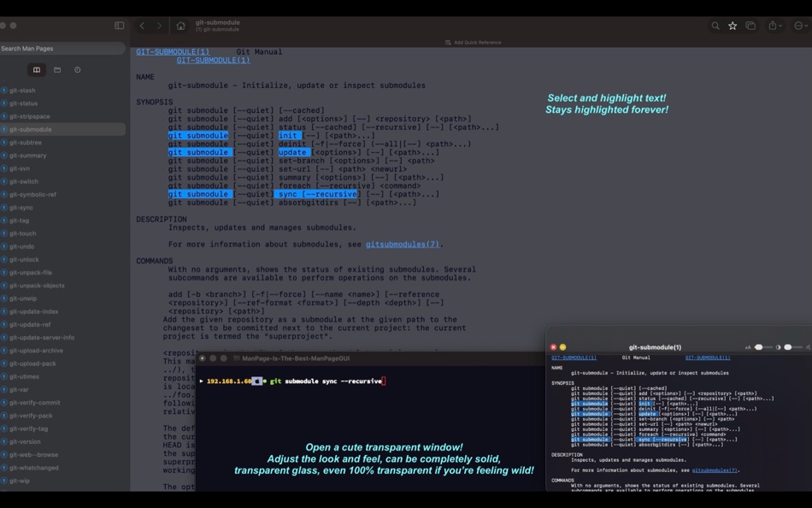Follow the GIT-SUBMODULE(1) hyperlink
The height and width of the screenshot is (508, 812).
[x=173, y=51]
